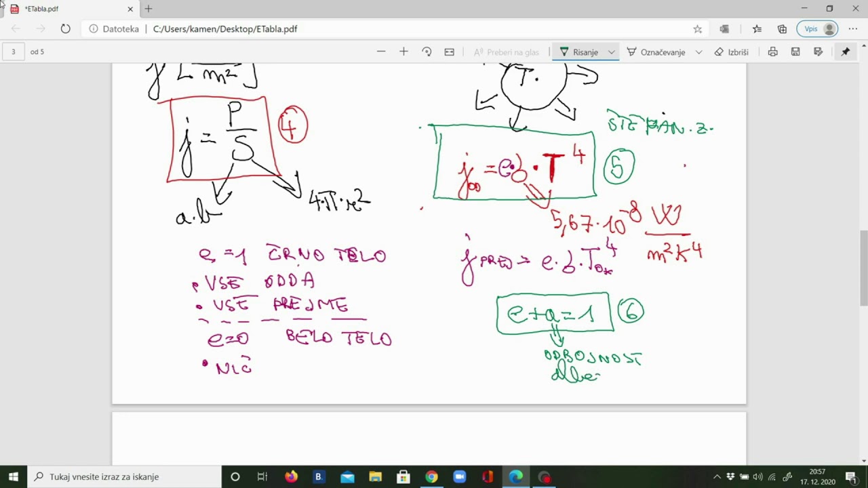Open the B app in taskbar
The width and height of the screenshot is (868, 488).
[319, 476]
